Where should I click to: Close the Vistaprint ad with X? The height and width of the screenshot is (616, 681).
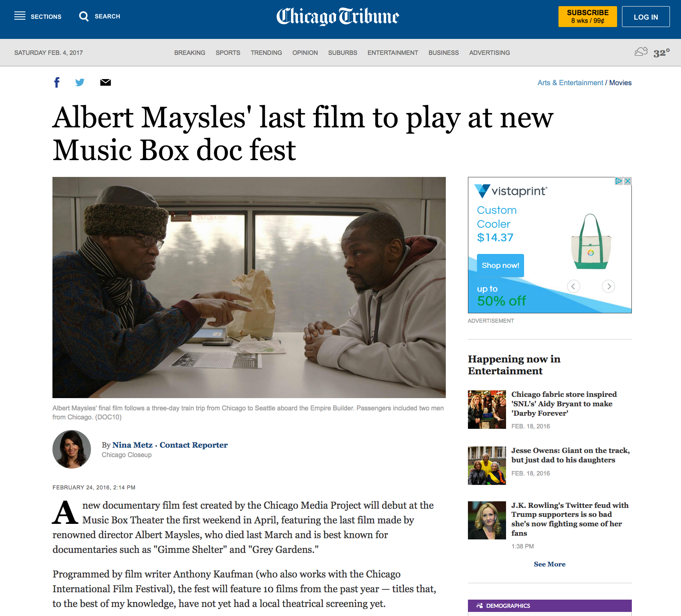click(x=627, y=181)
